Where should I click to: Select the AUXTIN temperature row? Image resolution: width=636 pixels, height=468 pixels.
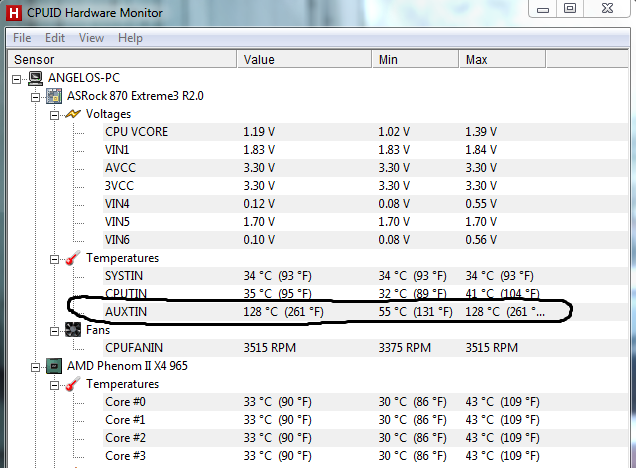point(365,312)
